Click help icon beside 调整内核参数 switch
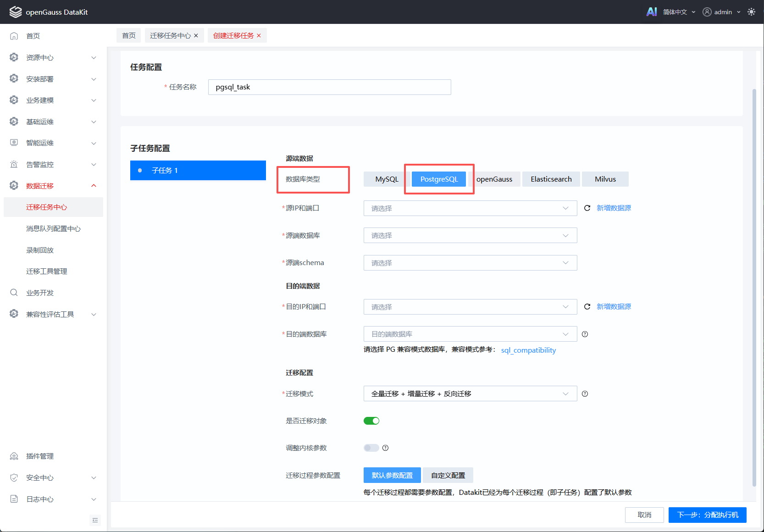The image size is (764, 532). [385, 448]
